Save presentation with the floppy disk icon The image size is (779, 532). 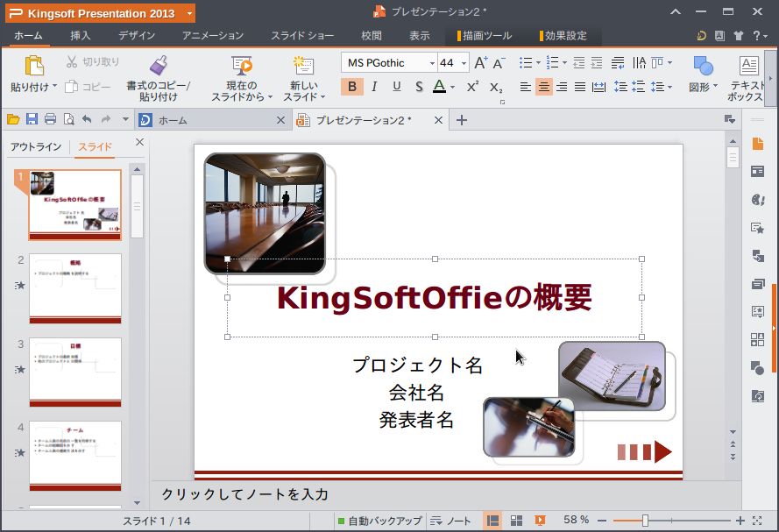point(32,119)
